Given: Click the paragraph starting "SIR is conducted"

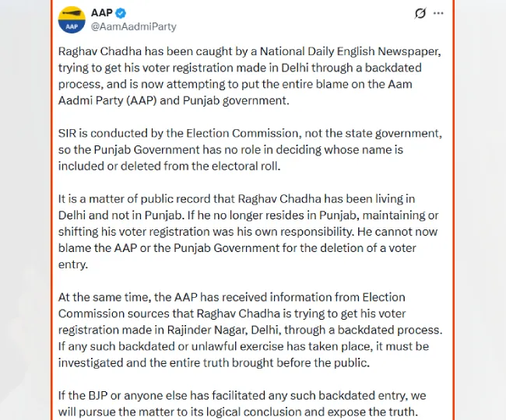Looking at the screenshot, I should point(250,149).
